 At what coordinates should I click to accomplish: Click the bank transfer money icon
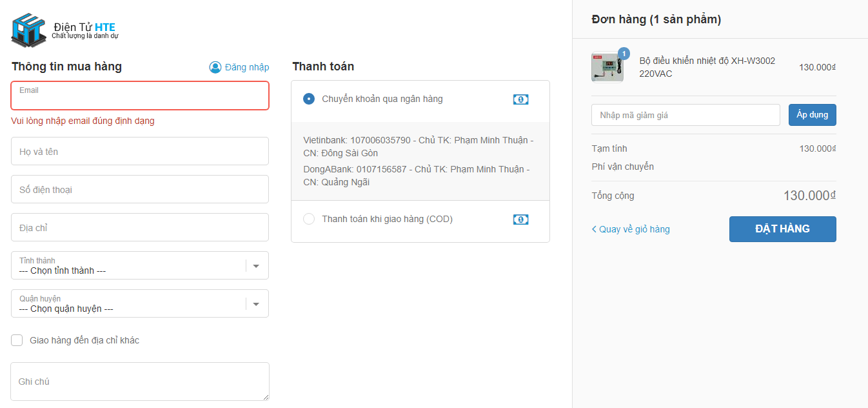pos(520,99)
